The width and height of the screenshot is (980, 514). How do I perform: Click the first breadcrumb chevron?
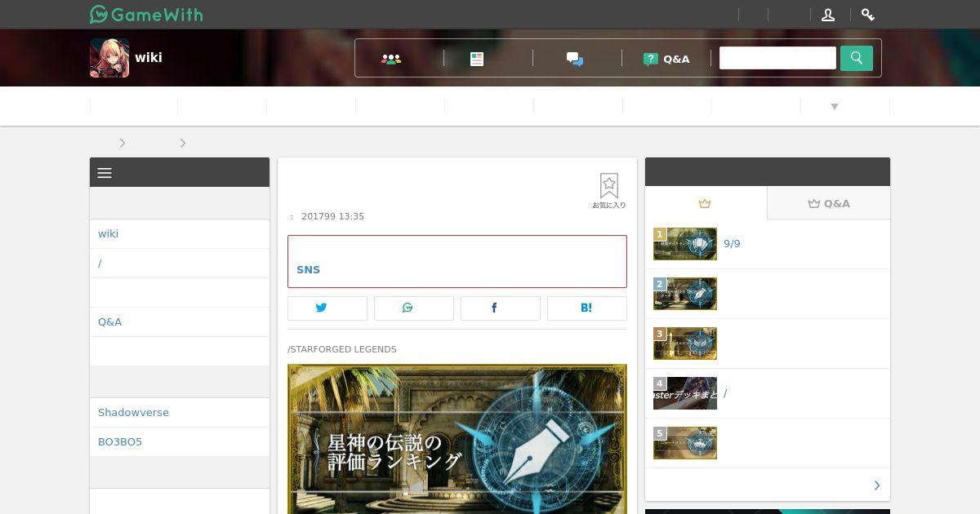click(122, 143)
